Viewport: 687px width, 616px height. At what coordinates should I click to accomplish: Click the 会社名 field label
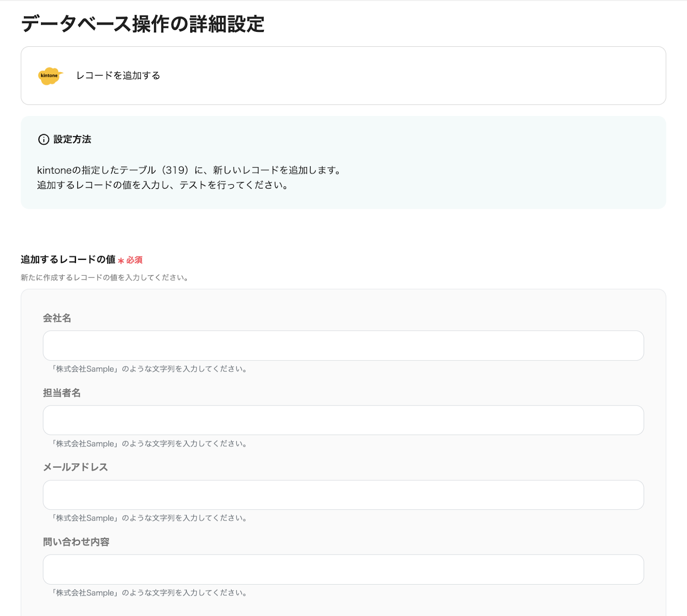57,318
